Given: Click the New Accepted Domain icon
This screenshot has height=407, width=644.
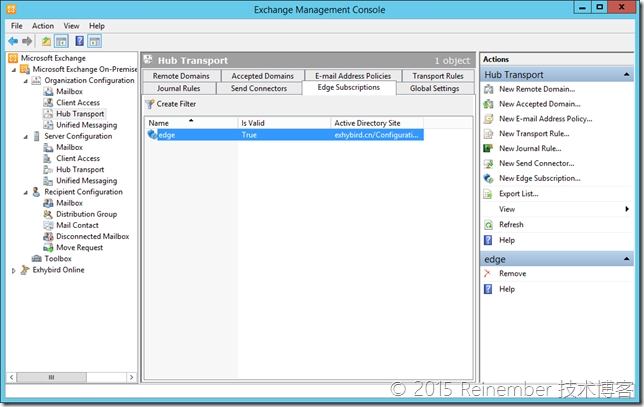Looking at the screenshot, I should (488, 104).
